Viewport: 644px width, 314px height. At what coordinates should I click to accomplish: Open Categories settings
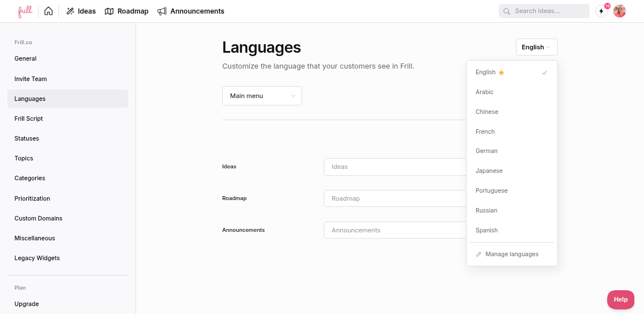coord(68,178)
